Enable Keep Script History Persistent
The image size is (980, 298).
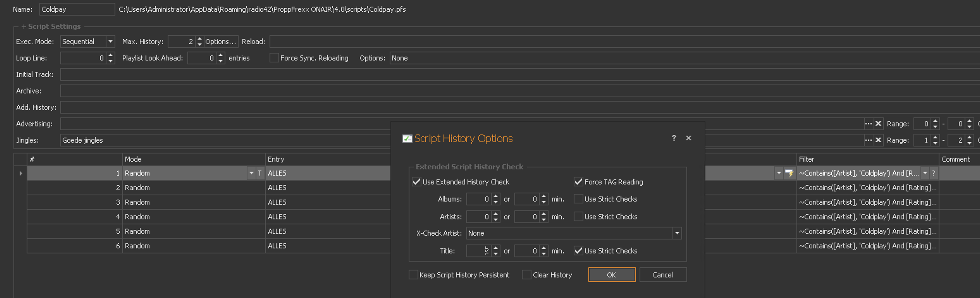[413, 275]
